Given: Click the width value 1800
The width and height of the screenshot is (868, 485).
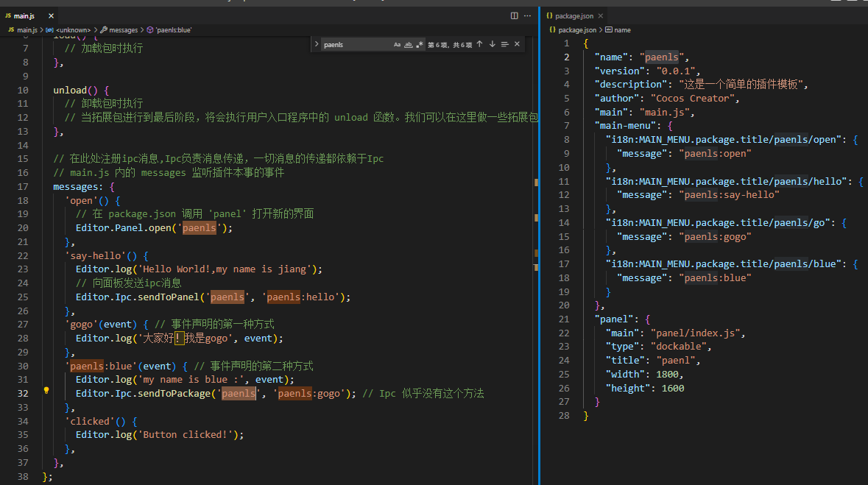Looking at the screenshot, I should 667,375.
